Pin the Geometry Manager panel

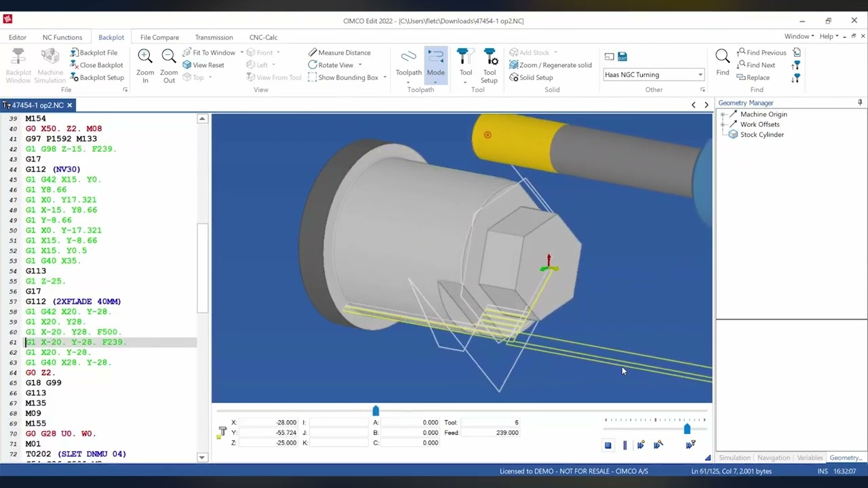tap(860, 102)
